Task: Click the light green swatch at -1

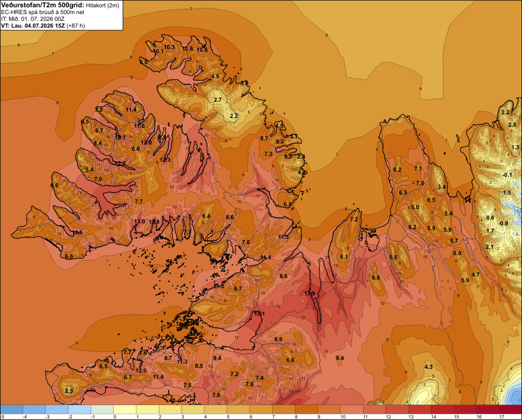Action: (x=102, y=409)
